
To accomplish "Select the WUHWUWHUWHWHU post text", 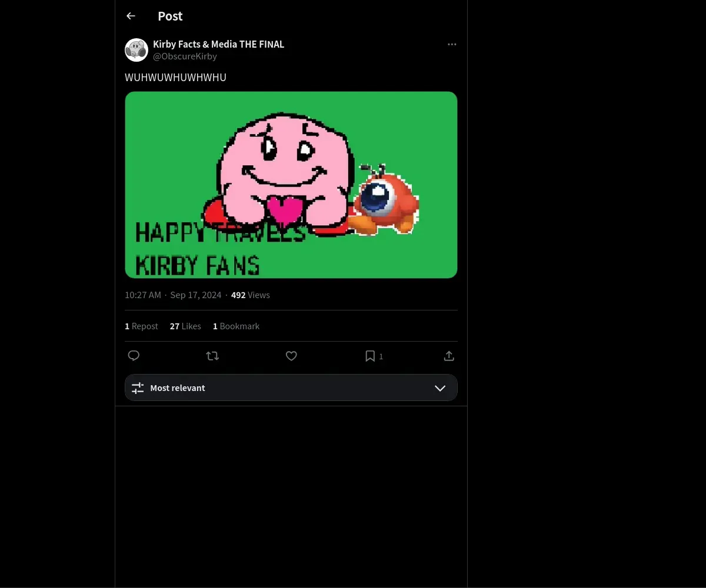I will (175, 78).
